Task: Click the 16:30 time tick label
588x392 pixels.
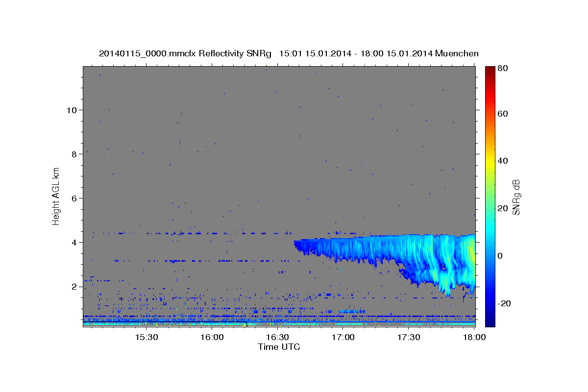Action: (278, 338)
